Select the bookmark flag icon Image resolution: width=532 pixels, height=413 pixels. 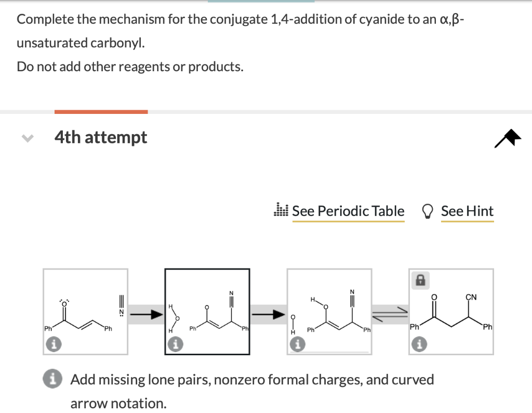pos(508,137)
